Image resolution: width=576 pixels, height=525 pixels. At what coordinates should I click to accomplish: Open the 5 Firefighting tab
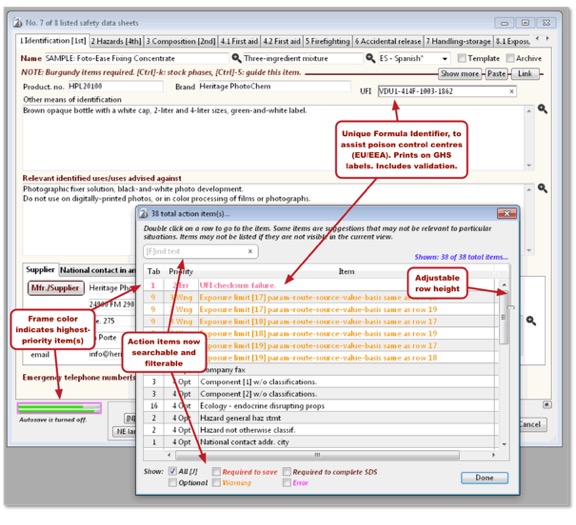[328, 41]
